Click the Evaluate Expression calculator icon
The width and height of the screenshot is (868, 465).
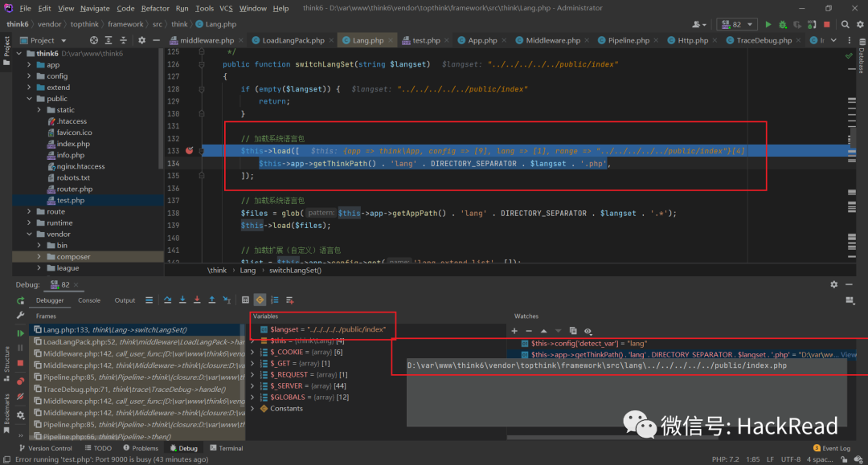click(245, 300)
